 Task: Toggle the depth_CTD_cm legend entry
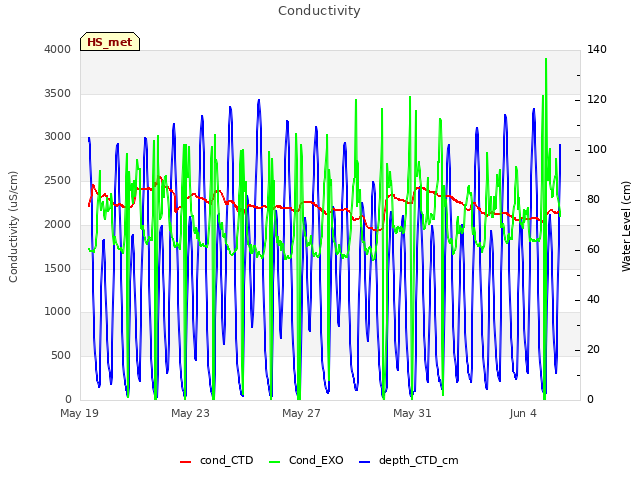[x=409, y=460]
